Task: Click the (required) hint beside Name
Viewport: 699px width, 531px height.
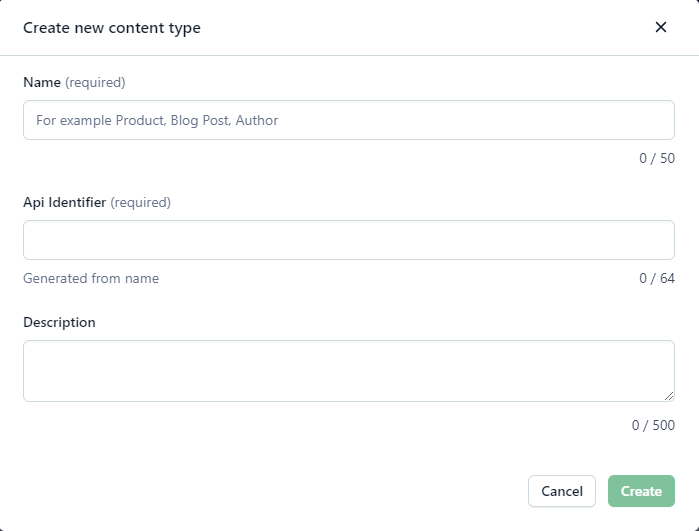Action: 96,82
